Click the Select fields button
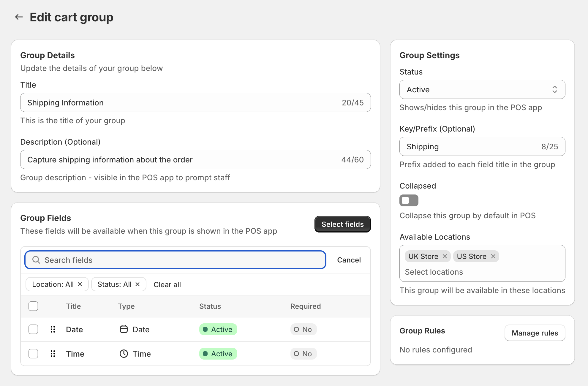588x386 pixels. [343, 224]
